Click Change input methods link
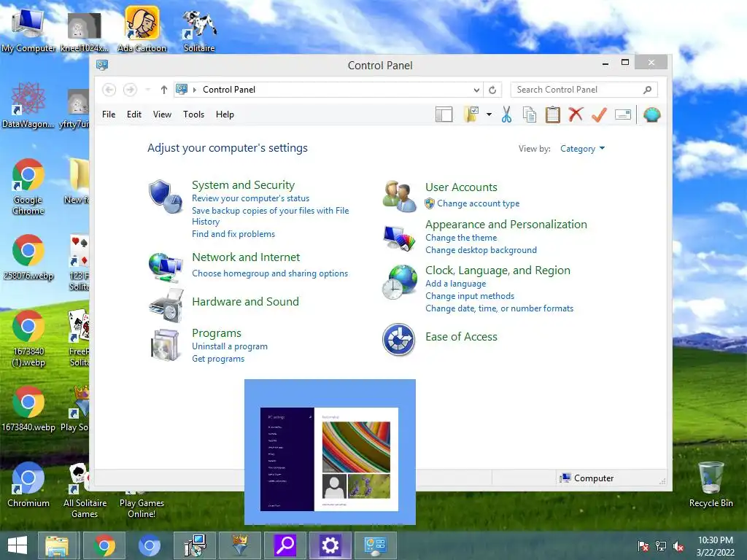Image resolution: width=747 pixels, height=560 pixels. [x=470, y=296]
